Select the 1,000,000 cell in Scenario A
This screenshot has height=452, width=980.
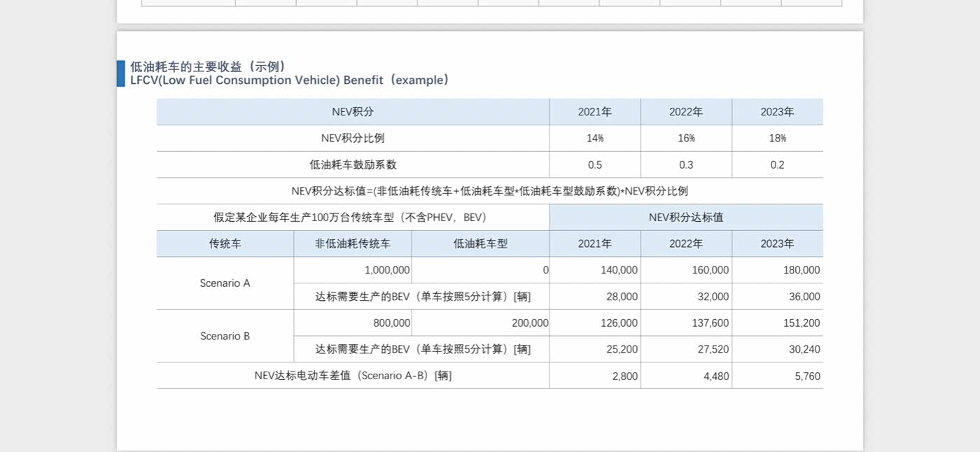(386, 270)
